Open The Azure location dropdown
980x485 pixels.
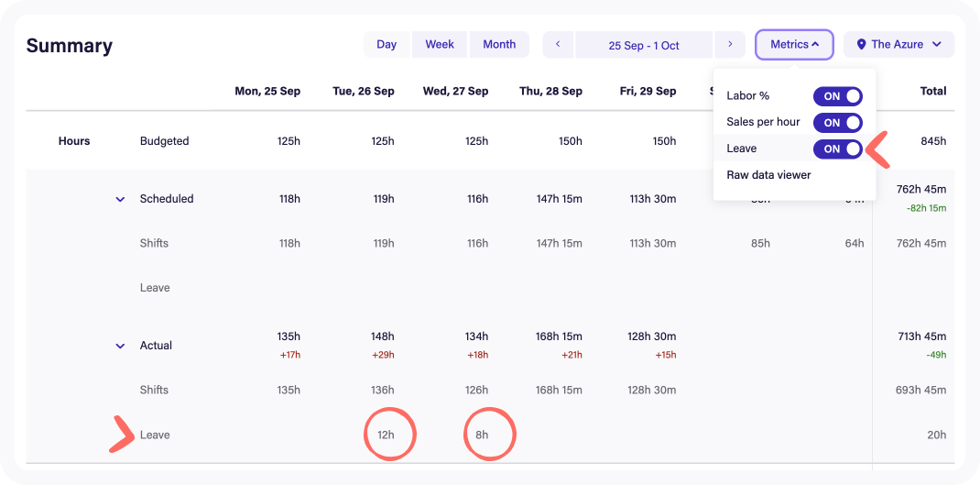pyautogui.click(x=898, y=45)
